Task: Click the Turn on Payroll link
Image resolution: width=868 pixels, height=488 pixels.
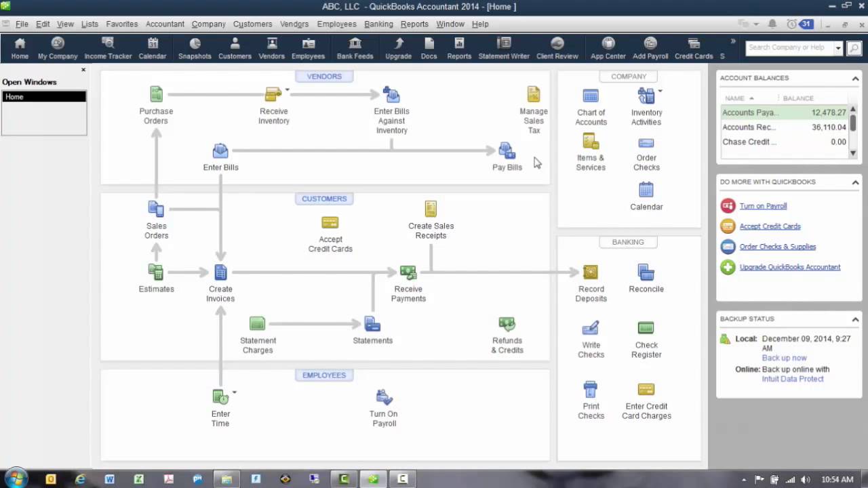Action: coord(763,206)
